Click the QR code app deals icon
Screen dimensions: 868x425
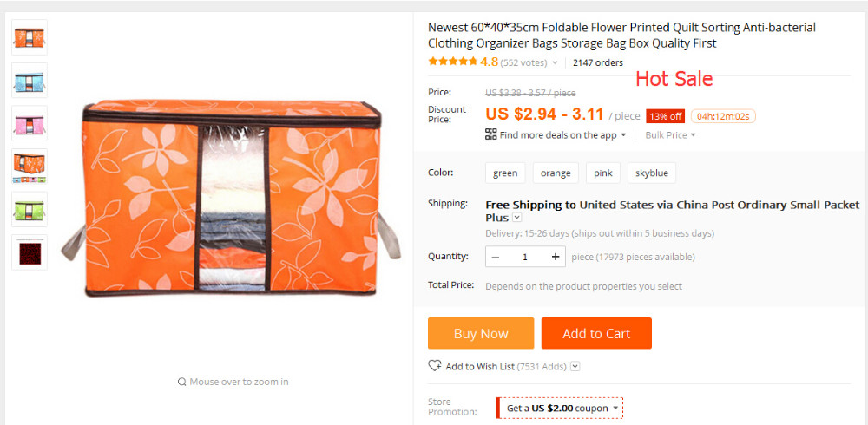click(490, 134)
